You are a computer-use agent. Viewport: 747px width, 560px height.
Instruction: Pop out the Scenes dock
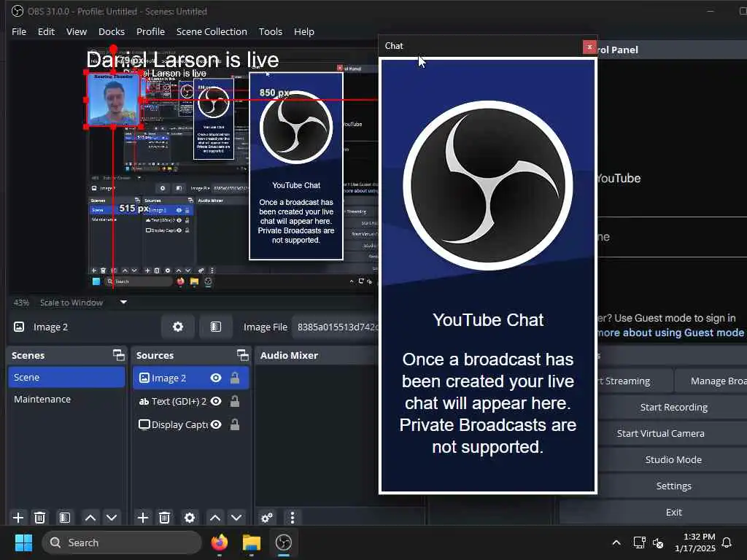(x=119, y=355)
